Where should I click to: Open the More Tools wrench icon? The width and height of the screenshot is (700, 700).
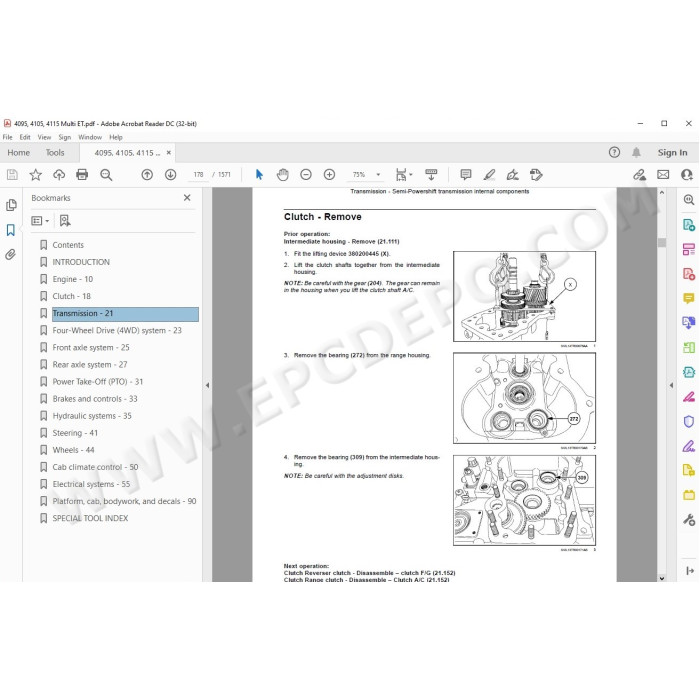(689, 520)
